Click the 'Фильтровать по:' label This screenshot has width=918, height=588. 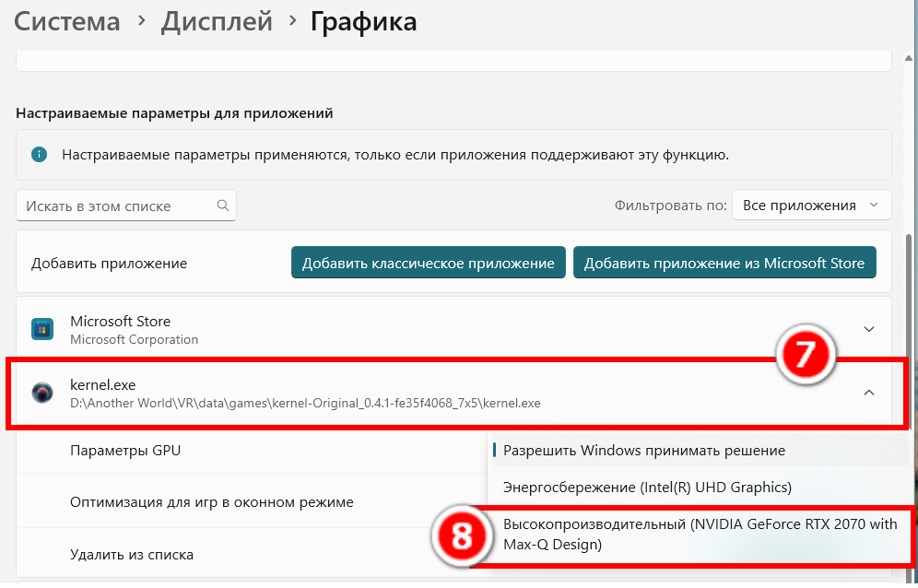670,206
